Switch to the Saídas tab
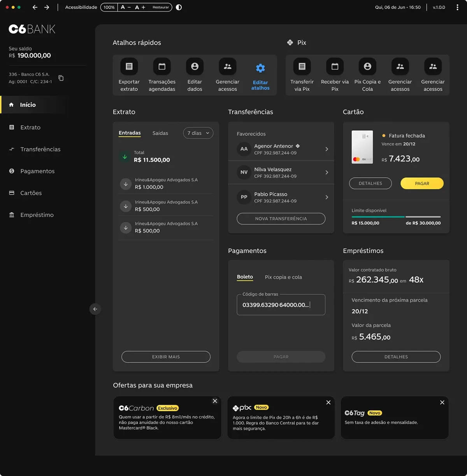 point(160,133)
